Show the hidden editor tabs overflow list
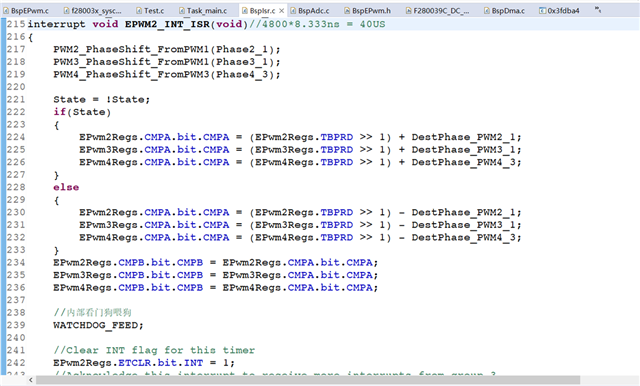 [598, 10]
